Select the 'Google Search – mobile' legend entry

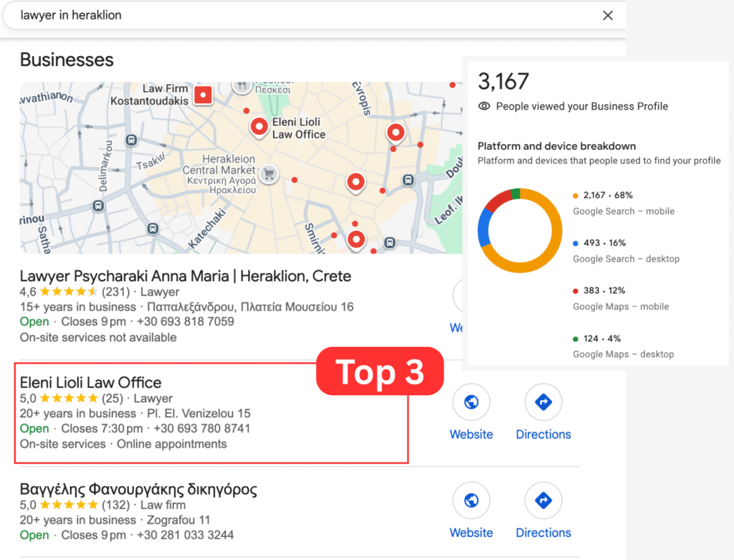[x=624, y=212]
